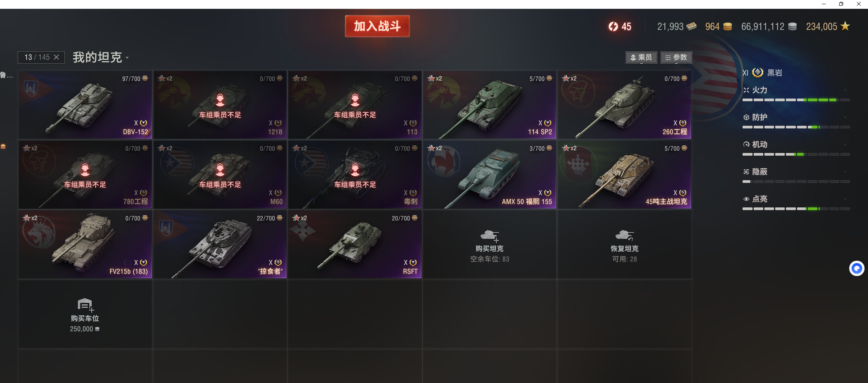Select the AMX 50 福熙 155 tank
Screen dimensions: 868x383
tap(489, 174)
